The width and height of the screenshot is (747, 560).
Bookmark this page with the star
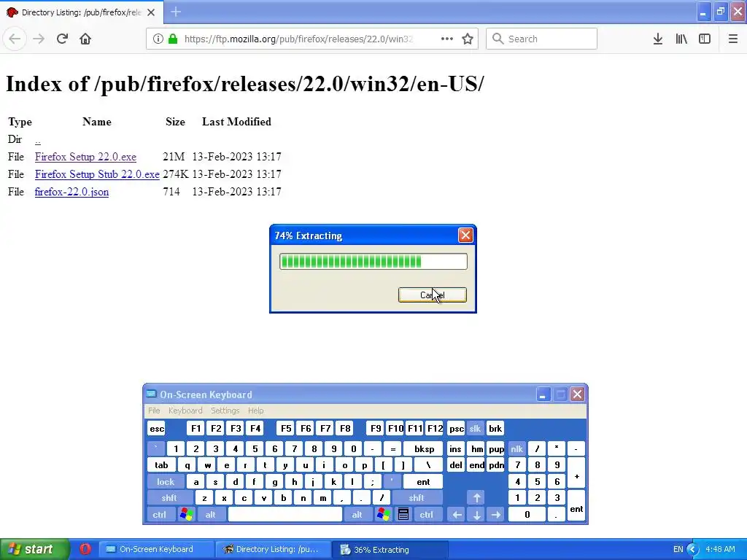[468, 39]
